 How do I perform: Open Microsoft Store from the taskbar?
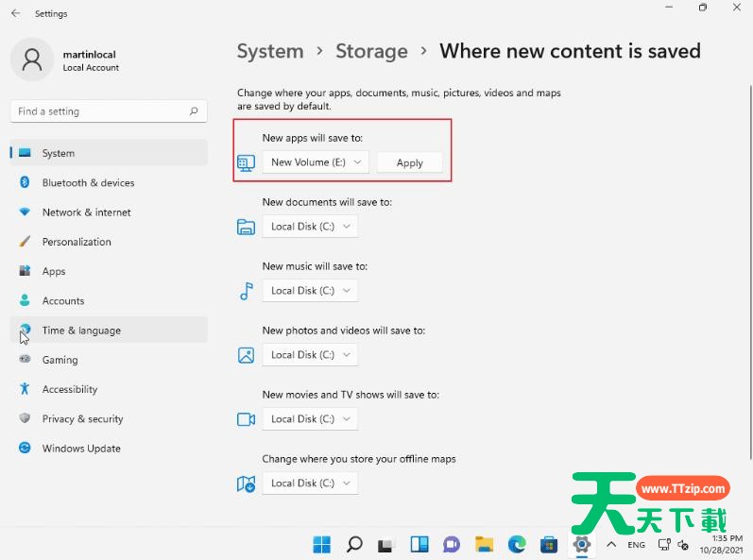pos(549,544)
